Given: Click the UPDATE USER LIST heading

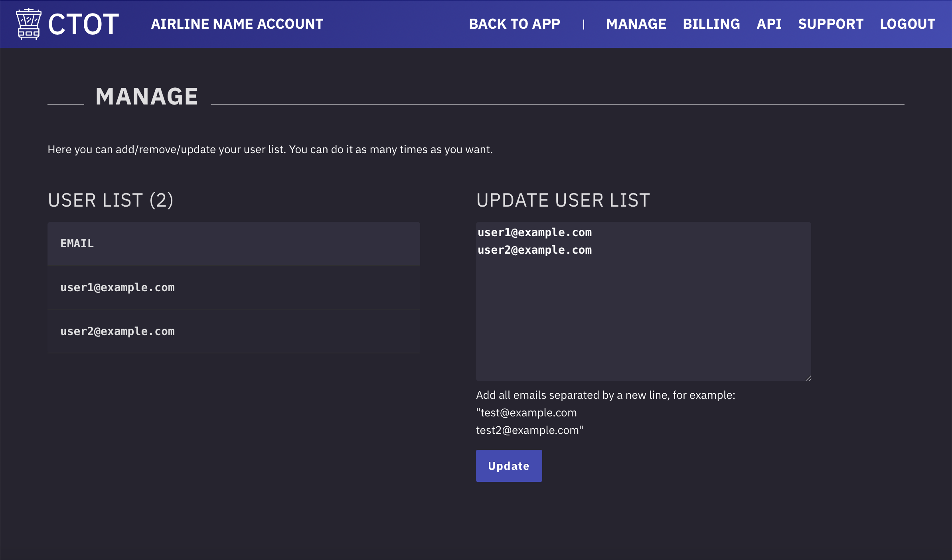Looking at the screenshot, I should point(563,200).
